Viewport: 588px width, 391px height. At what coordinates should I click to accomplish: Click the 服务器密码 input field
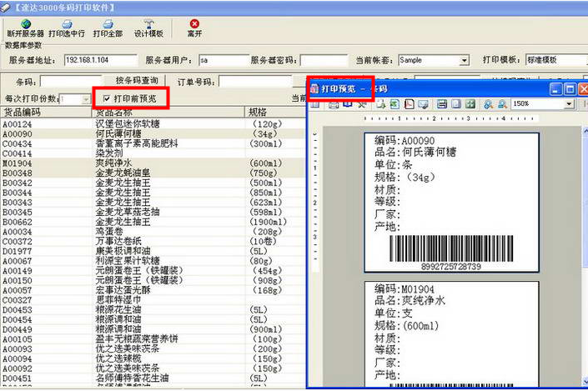[324, 60]
